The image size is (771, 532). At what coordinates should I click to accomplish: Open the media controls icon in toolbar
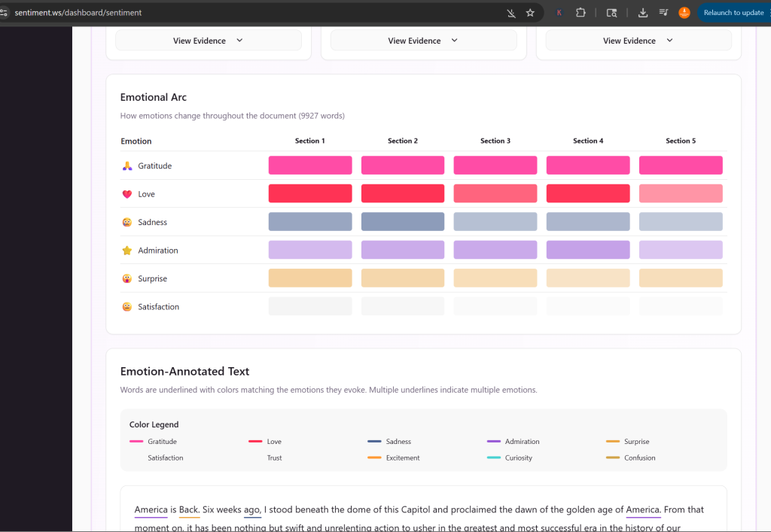[663, 13]
